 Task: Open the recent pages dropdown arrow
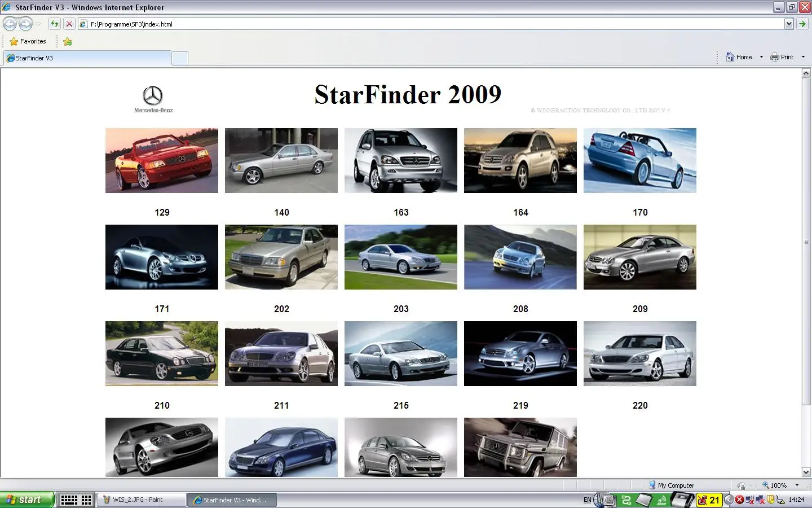pyautogui.click(x=38, y=24)
